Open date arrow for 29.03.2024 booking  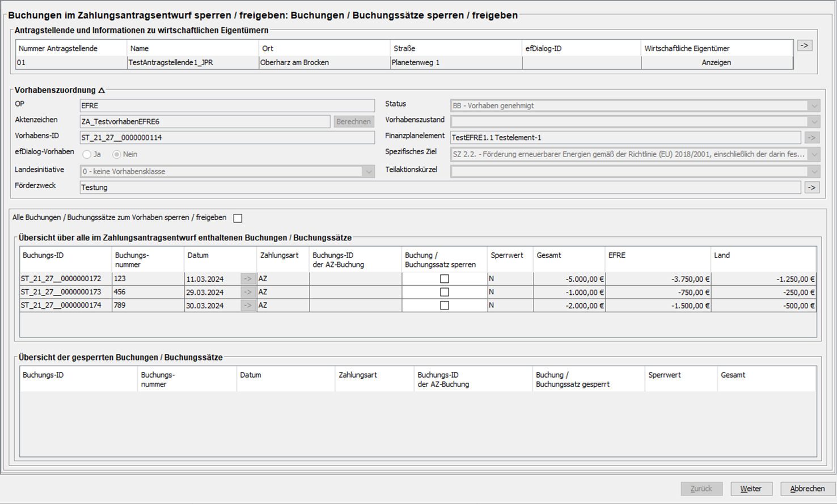[248, 292]
